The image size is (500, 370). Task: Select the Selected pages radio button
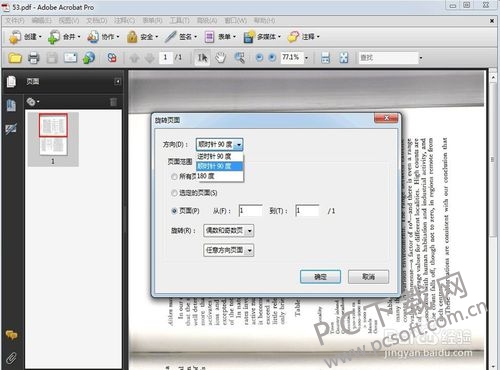click(x=174, y=193)
